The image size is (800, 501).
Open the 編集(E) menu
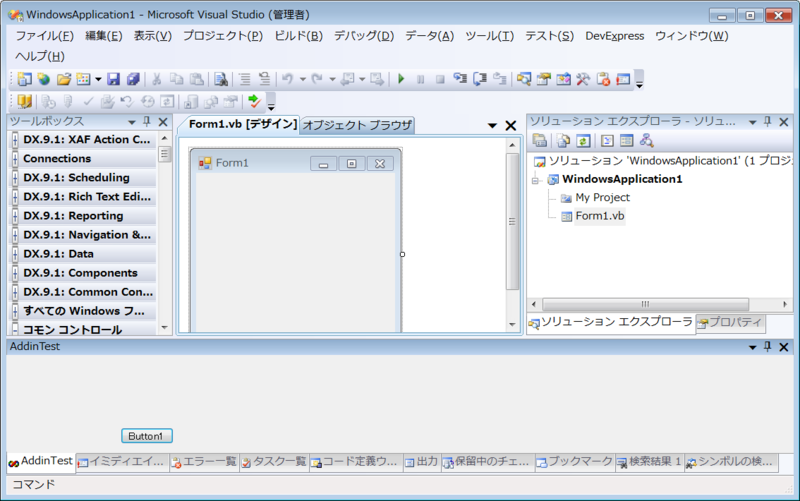pyautogui.click(x=104, y=36)
